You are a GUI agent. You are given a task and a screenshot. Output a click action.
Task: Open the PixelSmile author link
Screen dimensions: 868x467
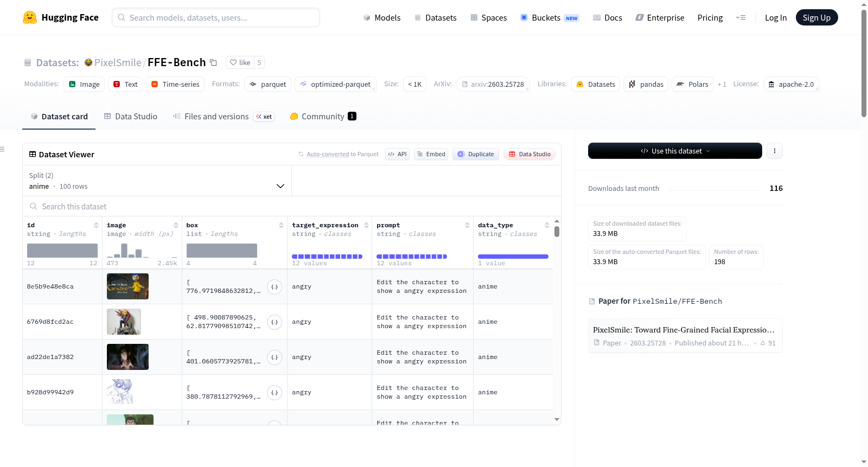point(118,62)
